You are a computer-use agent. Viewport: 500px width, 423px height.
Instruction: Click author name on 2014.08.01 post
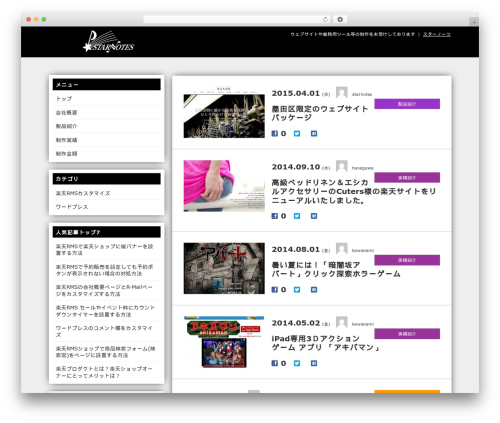363,250
